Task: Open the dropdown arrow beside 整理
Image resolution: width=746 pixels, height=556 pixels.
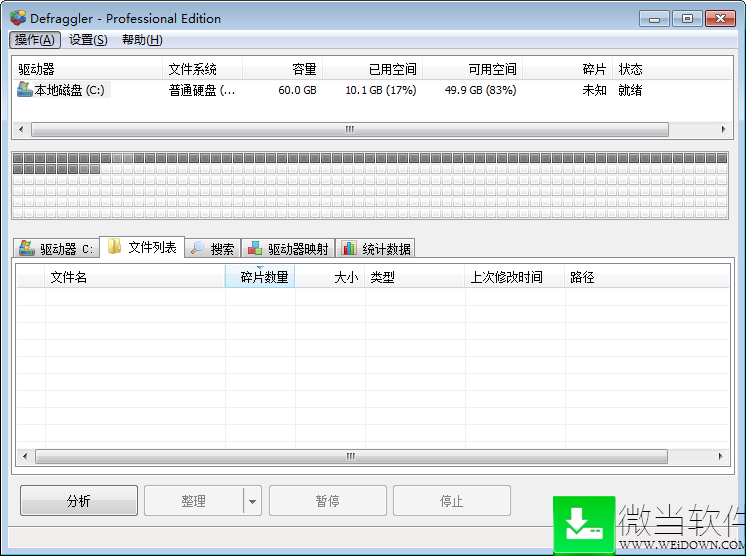Action: point(253,501)
